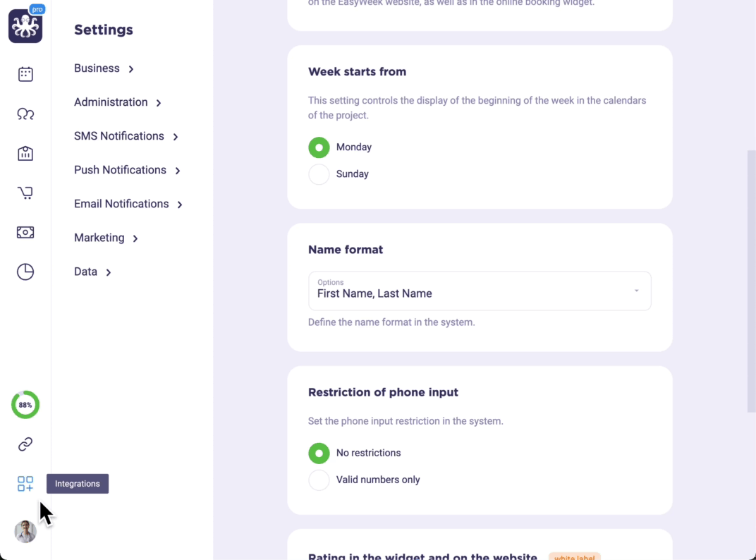Open the Name format options dropdown
The height and width of the screenshot is (560, 756).
point(480,291)
